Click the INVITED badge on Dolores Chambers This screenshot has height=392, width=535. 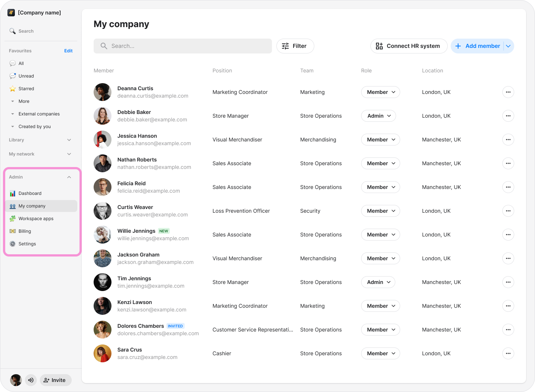(175, 326)
